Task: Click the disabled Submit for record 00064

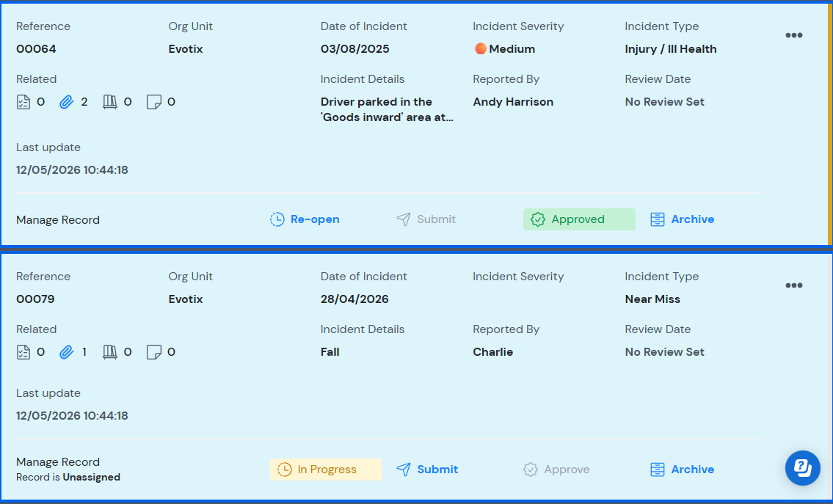Action: pyautogui.click(x=426, y=219)
